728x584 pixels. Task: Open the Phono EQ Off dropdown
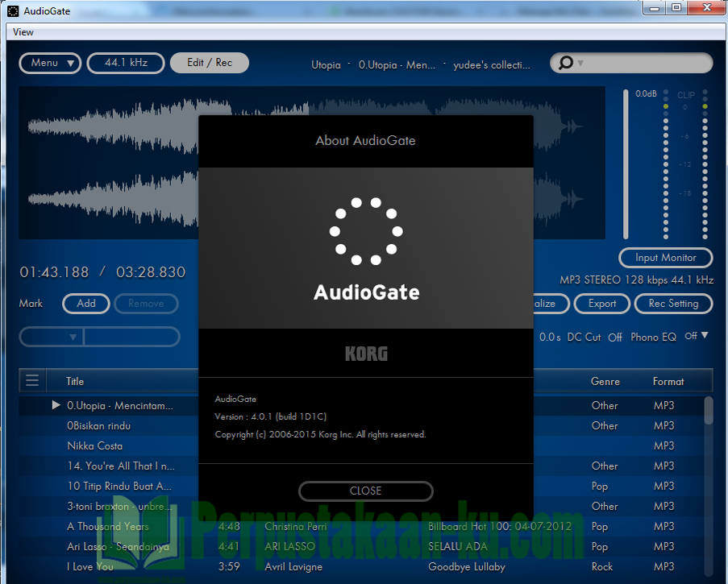(696, 336)
